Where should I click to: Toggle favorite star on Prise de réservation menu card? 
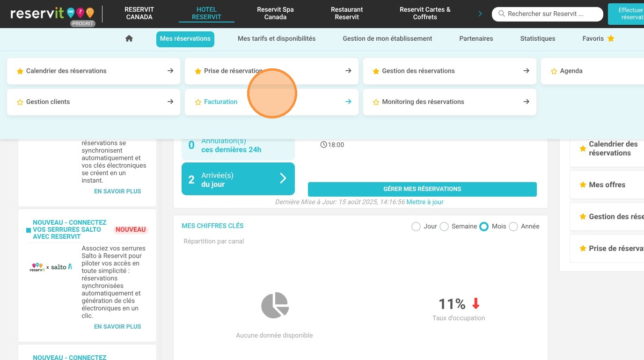pos(198,71)
